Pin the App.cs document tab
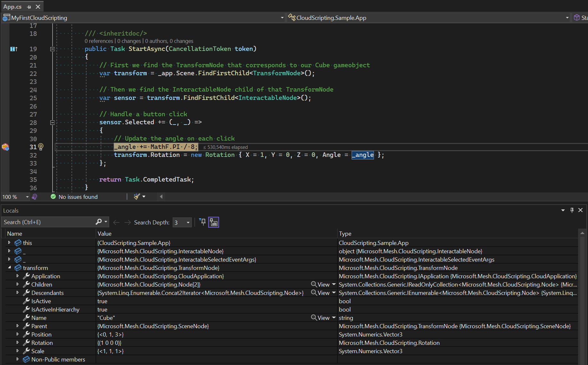The height and width of the screenshot is (365, 588). 29,6
